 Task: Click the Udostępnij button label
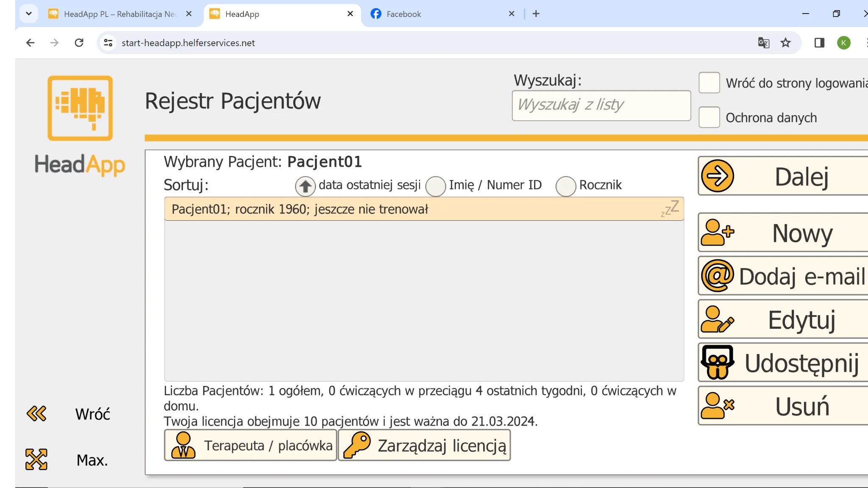click(x=802, y=363)
